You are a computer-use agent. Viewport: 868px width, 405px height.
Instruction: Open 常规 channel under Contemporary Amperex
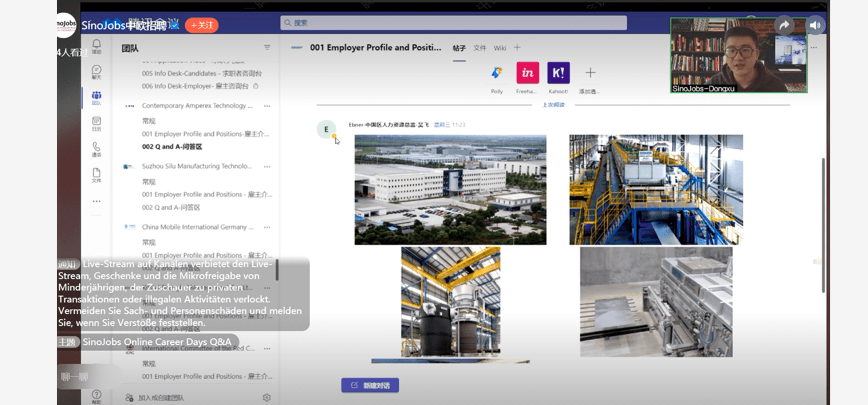(149, 121)
